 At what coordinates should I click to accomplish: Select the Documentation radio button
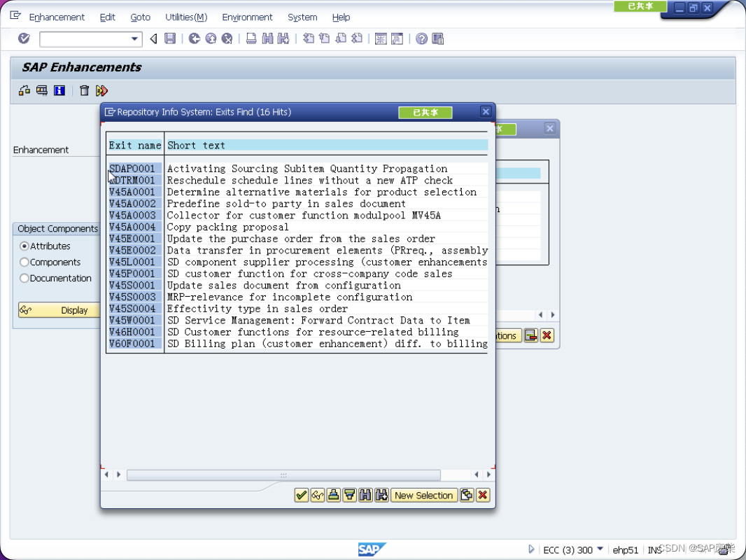click(24, 279)
